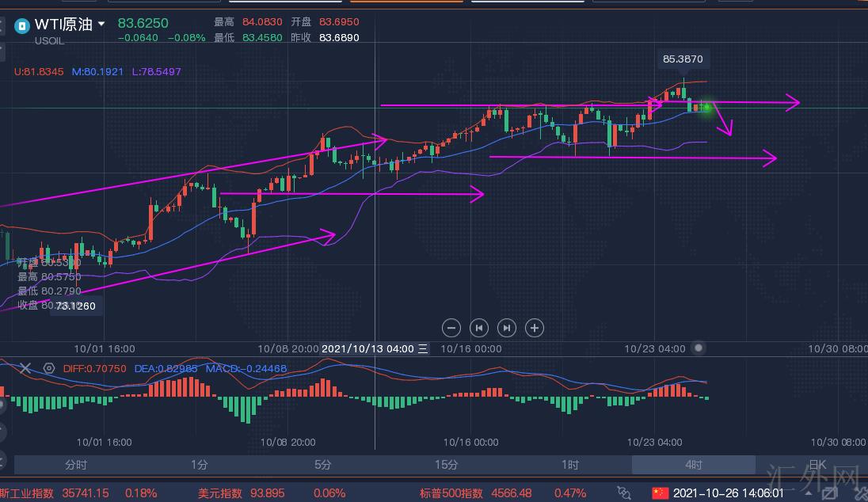Screen dimensions: 868x502
Task: Expand the WTI原油 symbol dropdown
Action: (x=101, y=25)
